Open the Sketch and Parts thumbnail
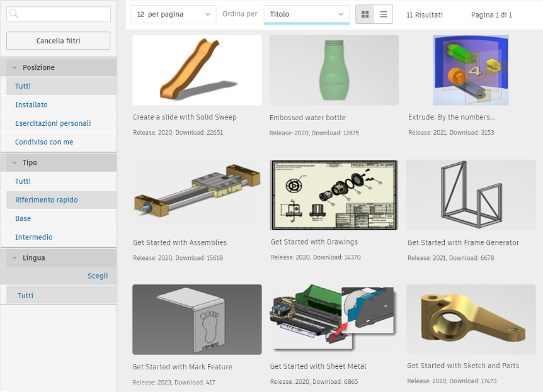The height and width of the screenshot is (392, 543). (471, 320)
